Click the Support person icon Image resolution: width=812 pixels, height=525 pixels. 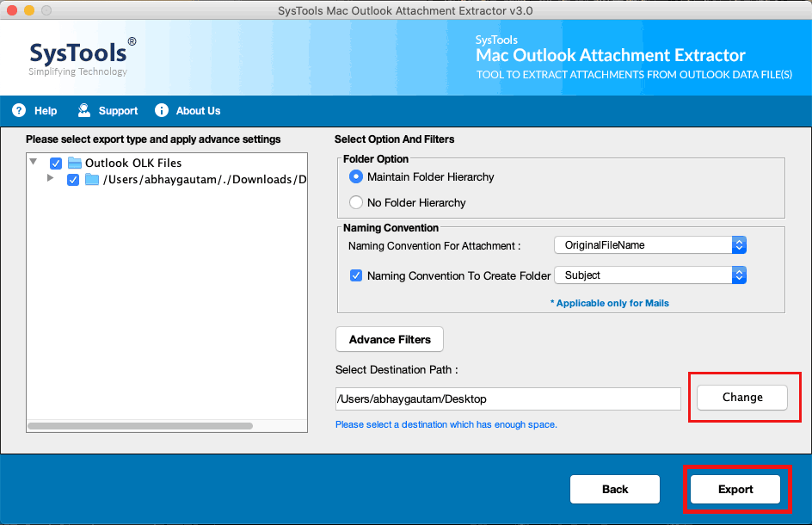point(84,110)
